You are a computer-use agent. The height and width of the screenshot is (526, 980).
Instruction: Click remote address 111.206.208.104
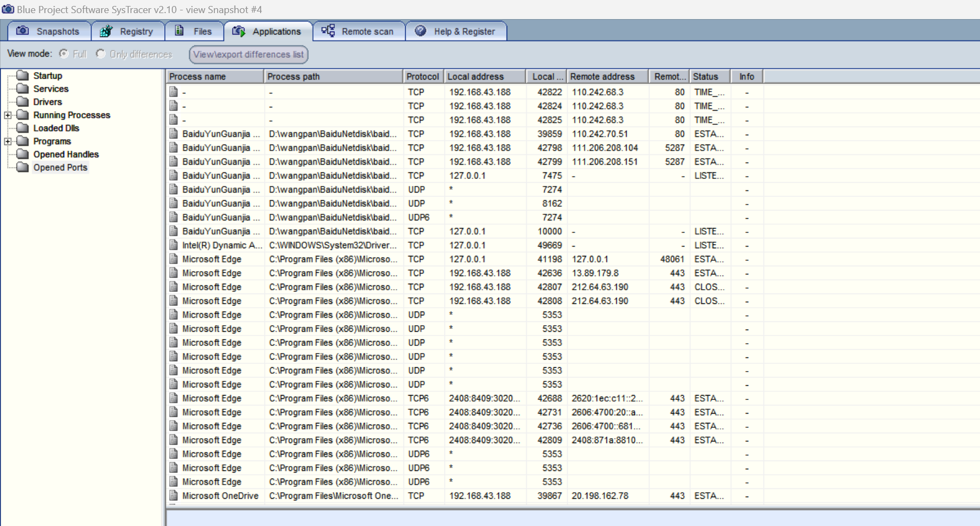pos(605,148)
